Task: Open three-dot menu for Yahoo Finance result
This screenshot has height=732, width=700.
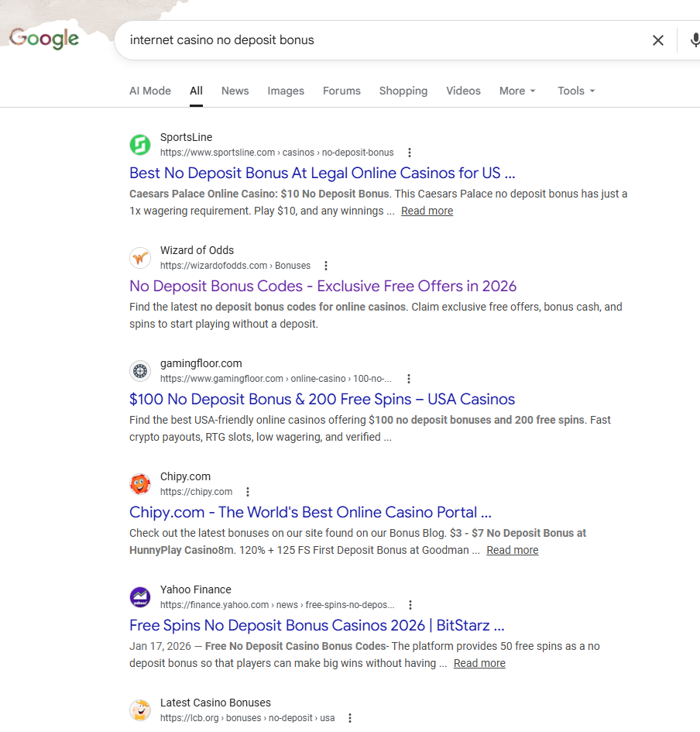Action: (x=410, y=605)
